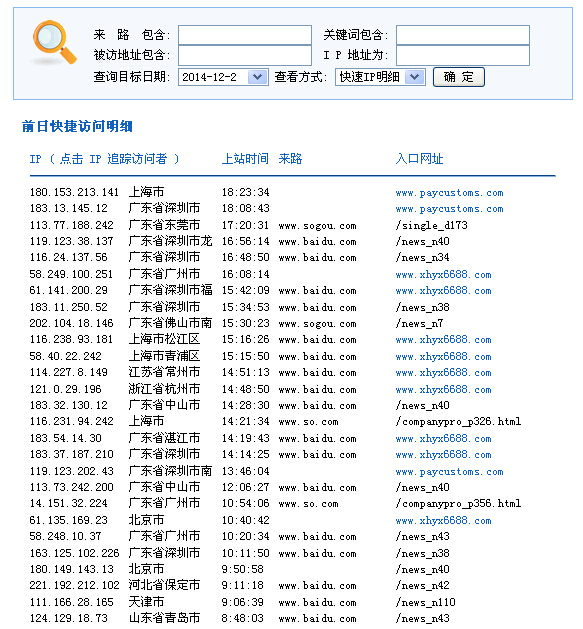583x629 pixels.
Task: Click IP address 116.24.137.56
Action: pyautogui.click(x=69, y=257)
